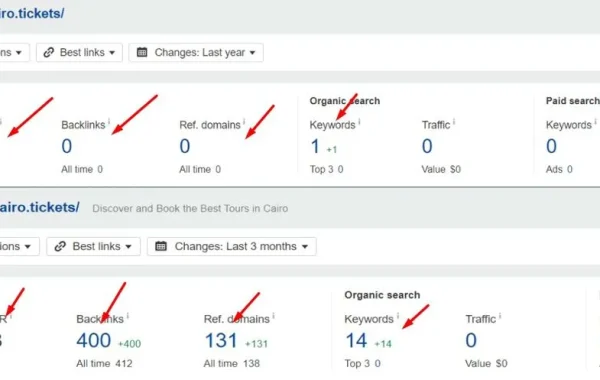Screen dimensions: 600x380
Task: Click the Backlinks value 0
Action: (67, 146)
